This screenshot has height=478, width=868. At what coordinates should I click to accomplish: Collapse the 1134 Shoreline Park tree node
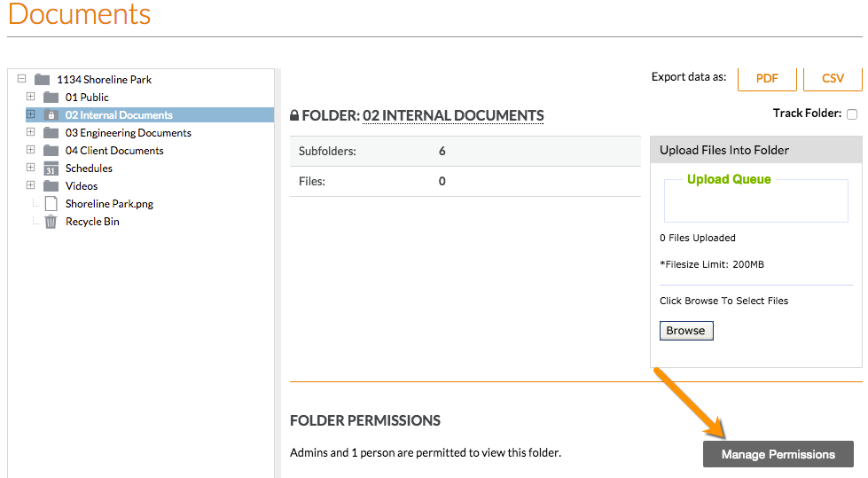tap(21, 79)
